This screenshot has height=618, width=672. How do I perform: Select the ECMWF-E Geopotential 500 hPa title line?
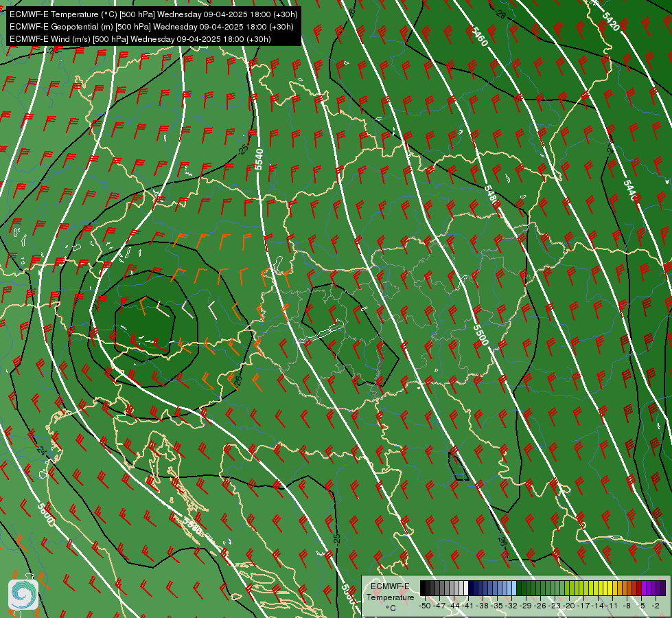click(151, 27)
